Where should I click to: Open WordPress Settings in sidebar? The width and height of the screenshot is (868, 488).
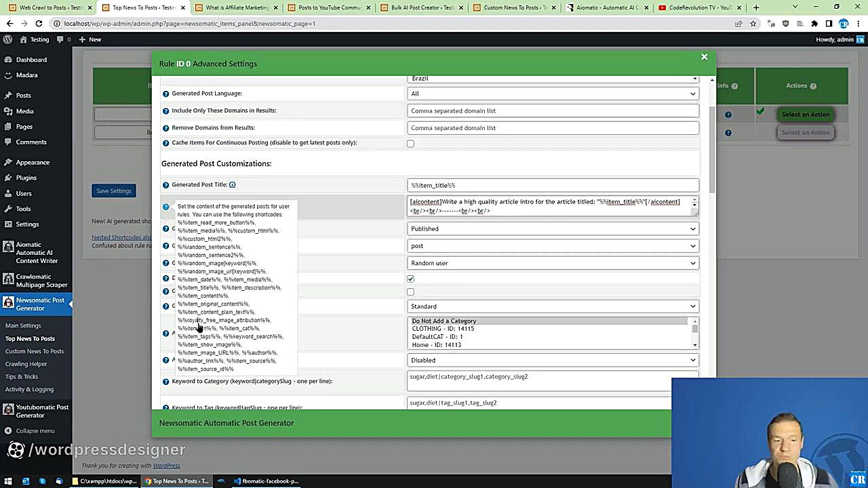click(27, 224)
